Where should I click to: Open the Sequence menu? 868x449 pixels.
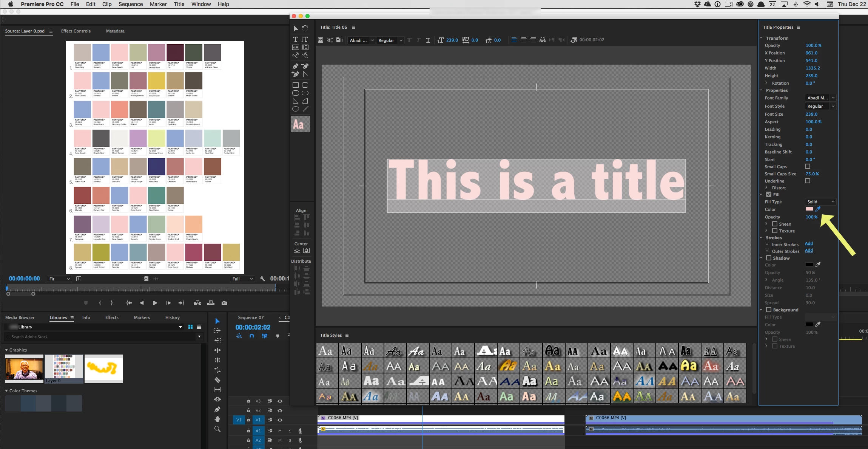[131, 4]
